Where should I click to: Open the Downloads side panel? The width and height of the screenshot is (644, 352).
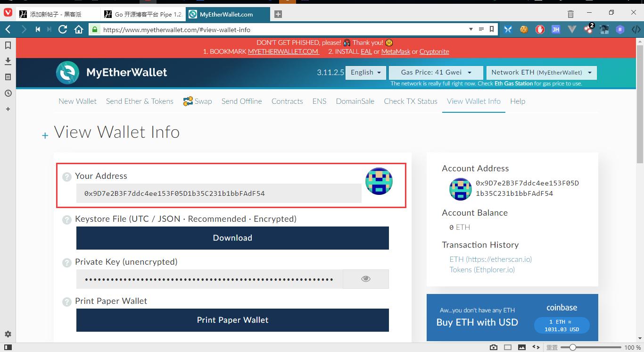coord(8,61)
